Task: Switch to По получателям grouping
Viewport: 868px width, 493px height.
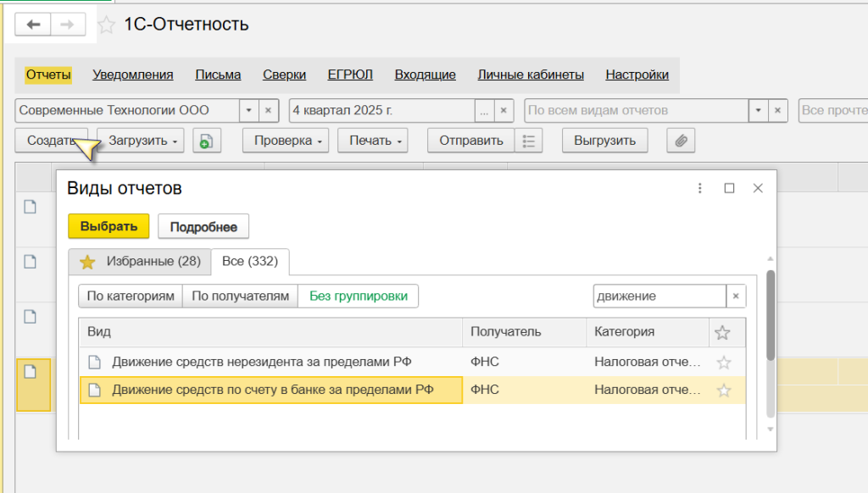Action: click(x=240, y=296)
